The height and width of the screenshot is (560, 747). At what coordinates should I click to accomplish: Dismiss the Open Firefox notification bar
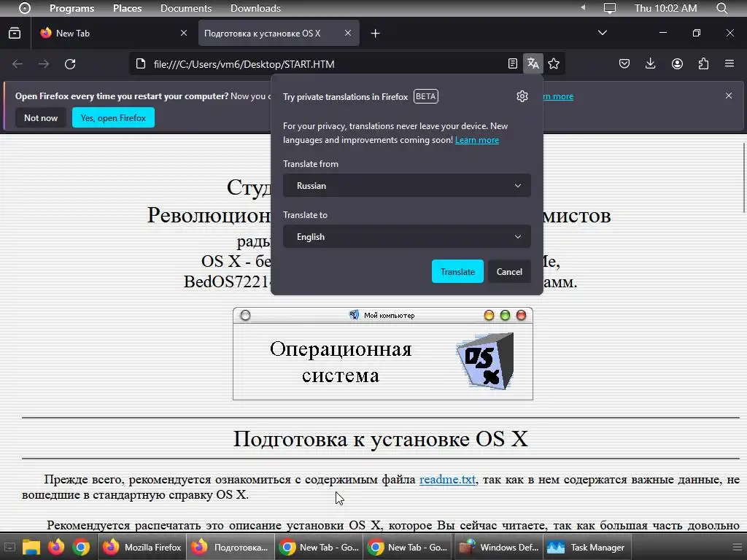[x=729, y=96]
